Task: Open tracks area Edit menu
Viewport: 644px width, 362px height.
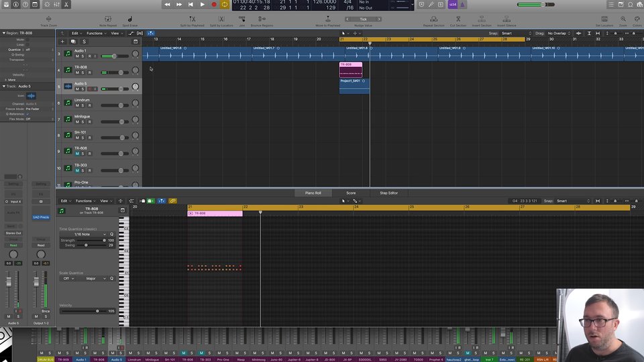Action: click(76, 34)
